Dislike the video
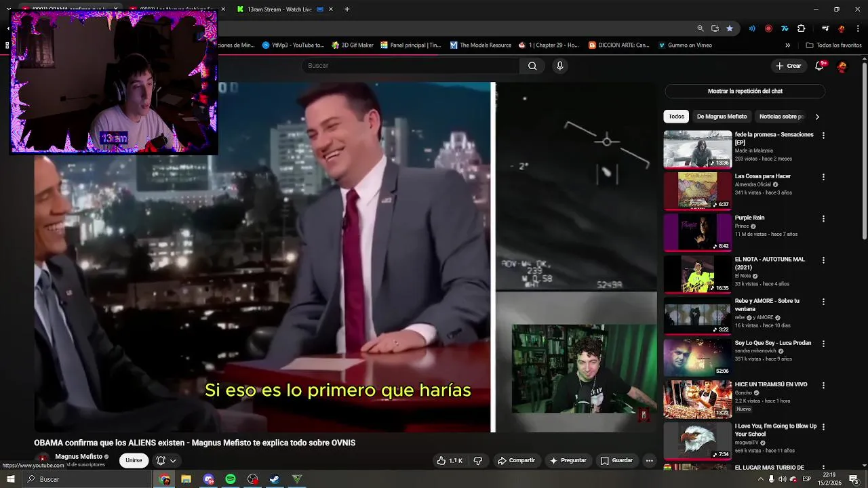This screenshot has width=868, height=488. point(478,460)
